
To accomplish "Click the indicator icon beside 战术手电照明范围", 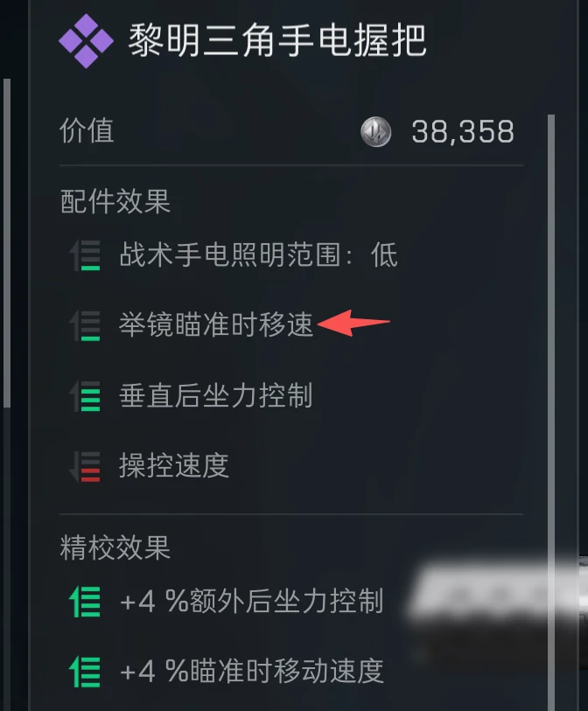I will point(85,255).
